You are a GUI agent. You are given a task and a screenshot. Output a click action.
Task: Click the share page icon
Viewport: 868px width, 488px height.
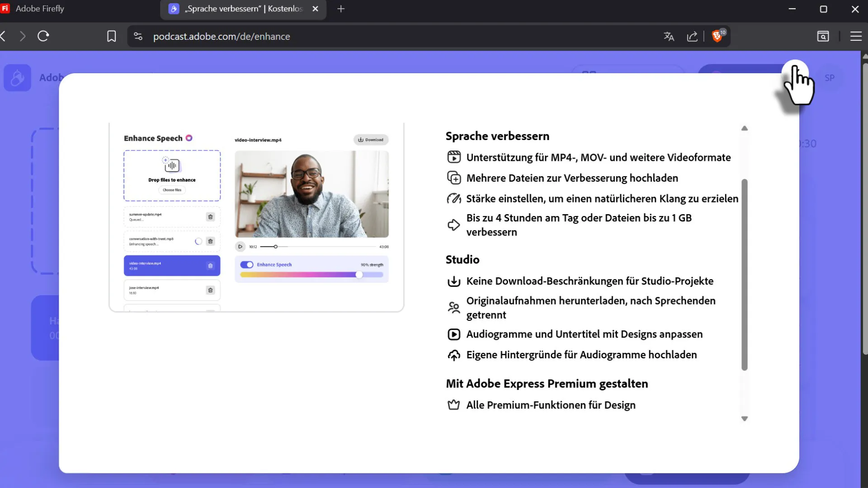click(692, 37)
